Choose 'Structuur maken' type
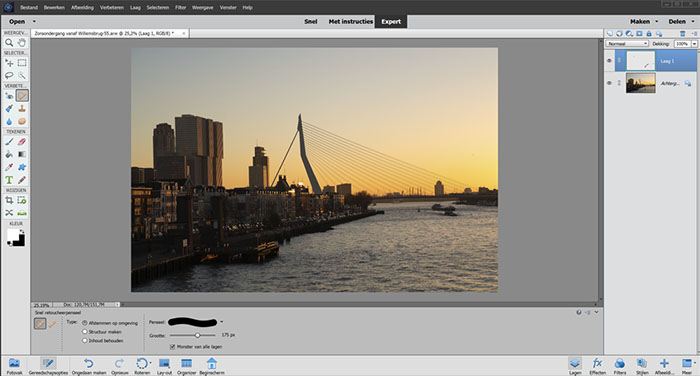Image resolution: width=700 pixels, height=376 pixels. (84, 332)
